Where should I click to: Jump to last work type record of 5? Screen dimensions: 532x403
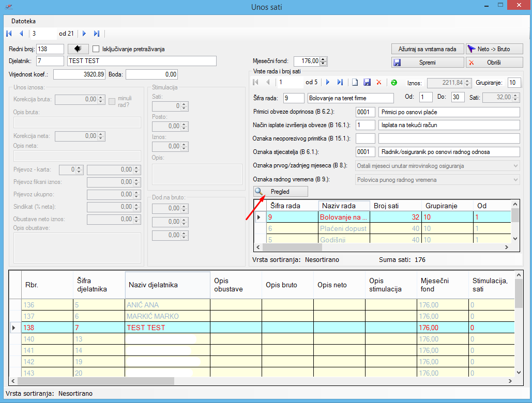click(x=340, y=82)
